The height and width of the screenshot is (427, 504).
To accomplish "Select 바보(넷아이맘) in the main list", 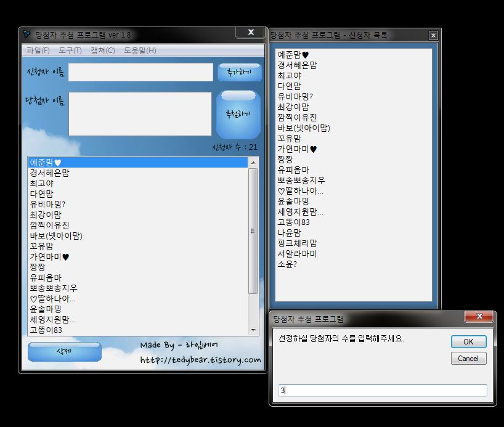I will click(137, 236).
